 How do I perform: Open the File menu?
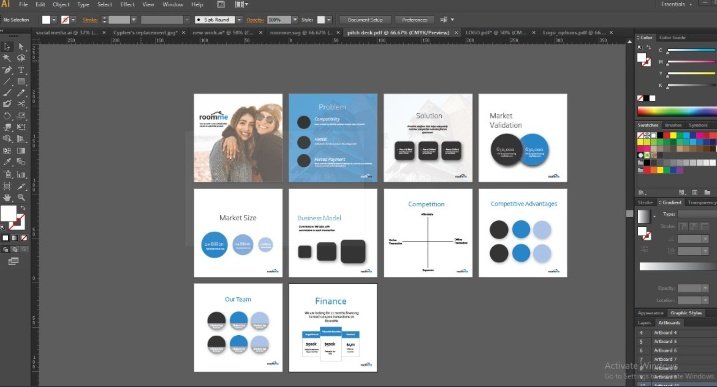tap(23, 5)
